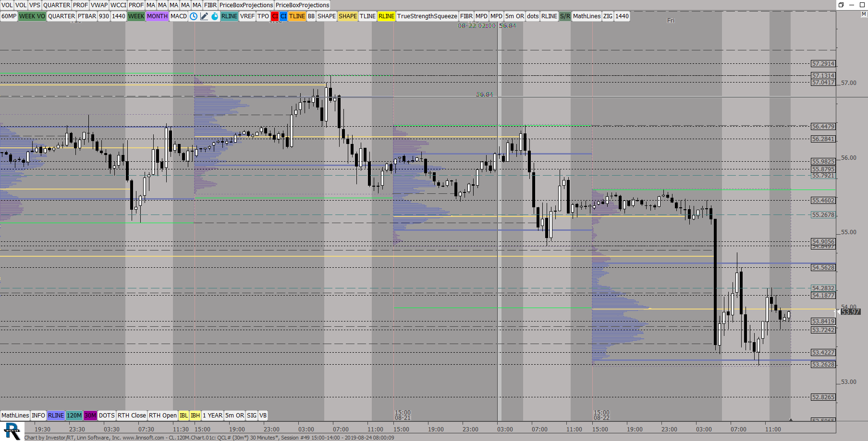Toggle the magenta 30M button
The image size is (868, 441).
tap(90, 416)
